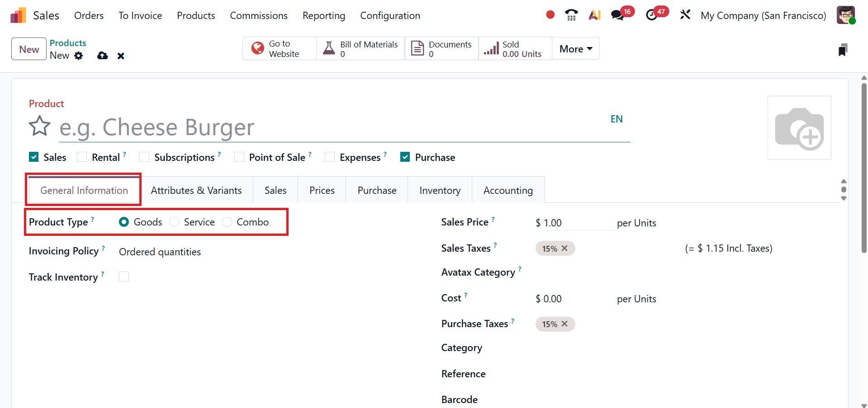The image size is (868, 408).
Task: Check the Track Inventory checkbox
Action: click(x=124, y=277)
